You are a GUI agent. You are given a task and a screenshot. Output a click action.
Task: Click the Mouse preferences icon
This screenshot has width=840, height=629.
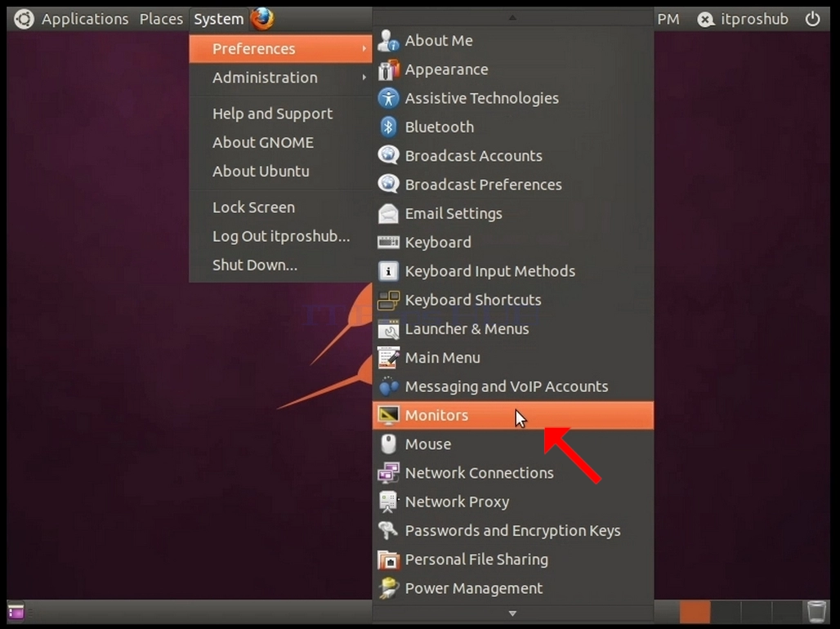point(388,444)
